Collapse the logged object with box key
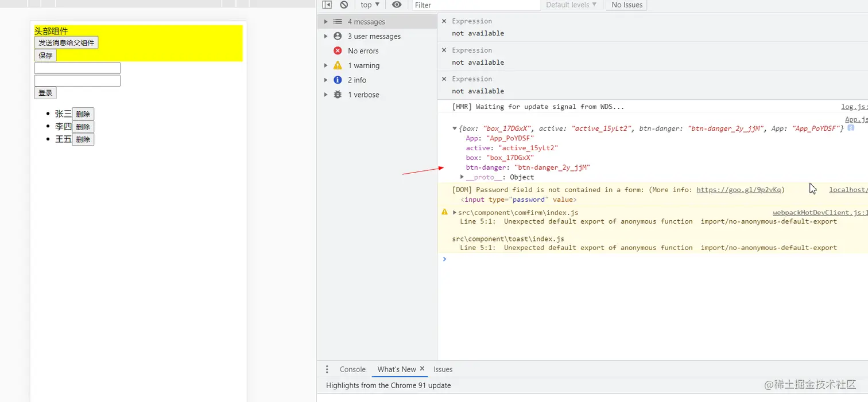Screen dimensions: 868x402 click(455, 128)
